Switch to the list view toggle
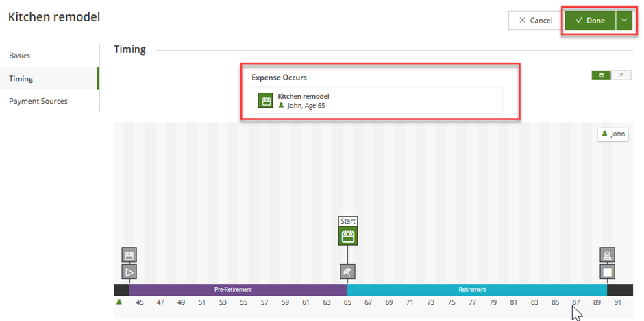The width and height of the screenshot is (644, 321). [621, 75]
